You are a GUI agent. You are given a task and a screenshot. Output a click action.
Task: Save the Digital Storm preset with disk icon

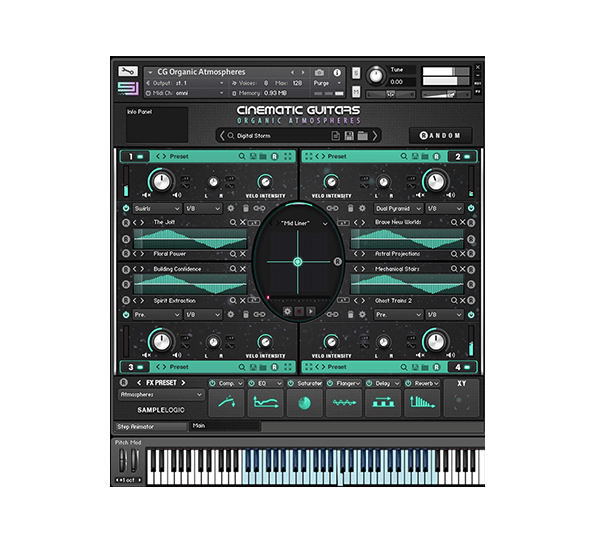[x=347, y=135]
